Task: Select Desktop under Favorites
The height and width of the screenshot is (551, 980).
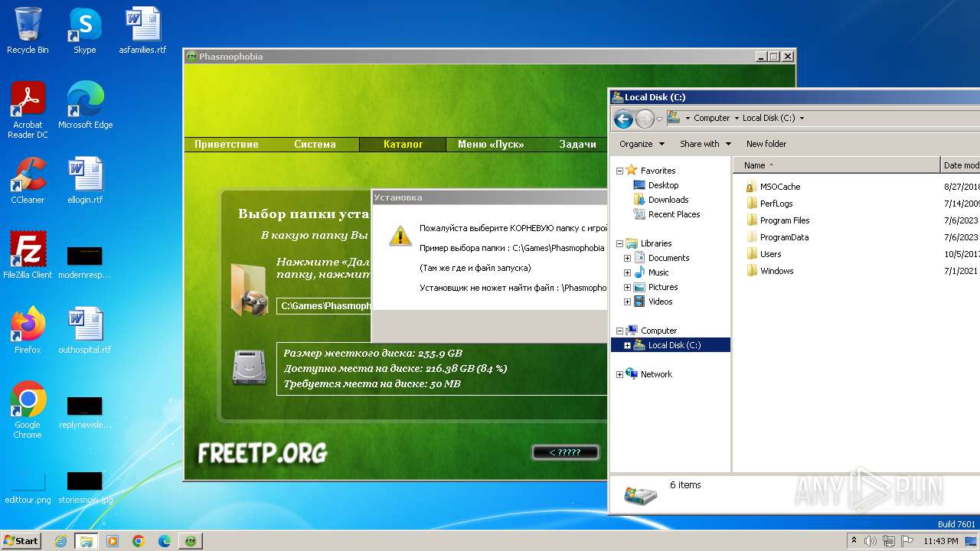Action: point(663,185)
